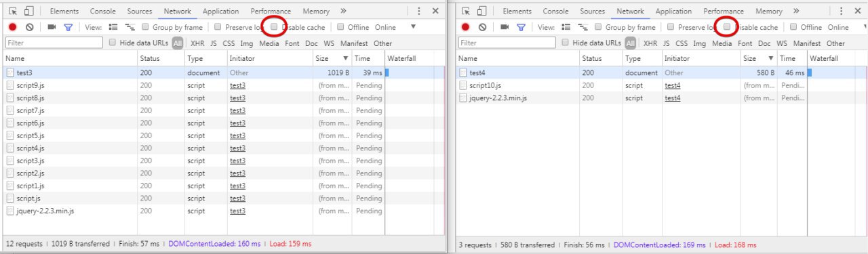Filter by Img in right panel
Viewport: 868px width, 254px height.
tap(700, 43)
